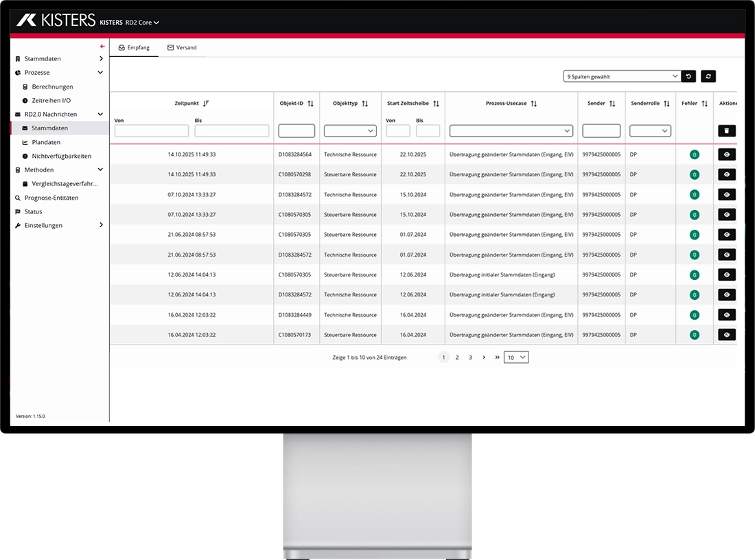
Task: Open the Prozess-Usecase filter dropdown
Action: 511,130
